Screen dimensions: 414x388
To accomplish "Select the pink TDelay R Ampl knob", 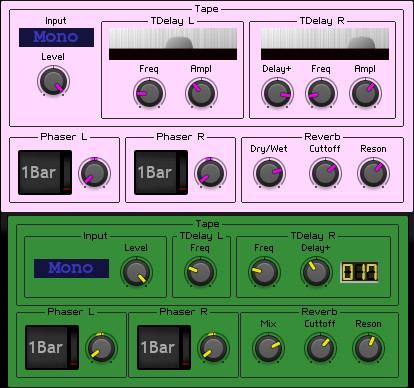I will (x=365, y=93).
